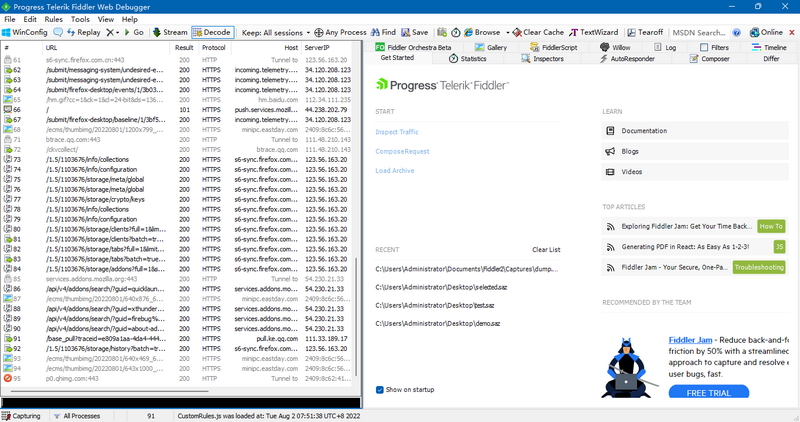This screenshot has height=422, width=800.
Task: Click the FREE TRIAL button
Action: click(709, 392)
